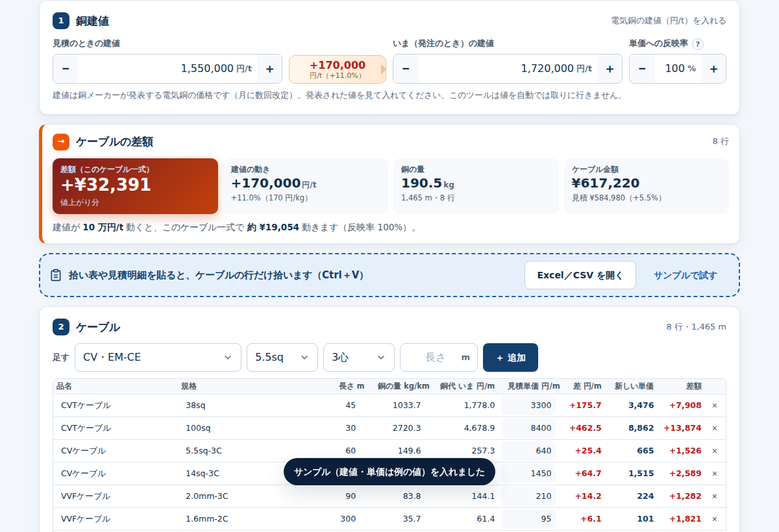779x532 pixels.
Task: Click the 長さ length input field
Action: tap(439, 357)
